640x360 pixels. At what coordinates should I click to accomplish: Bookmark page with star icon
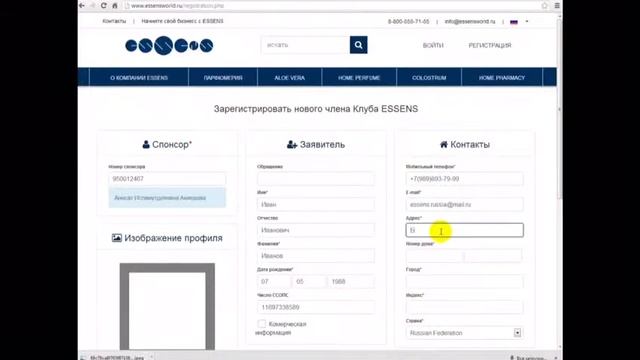pyautogui.click(x=544, y=6)
